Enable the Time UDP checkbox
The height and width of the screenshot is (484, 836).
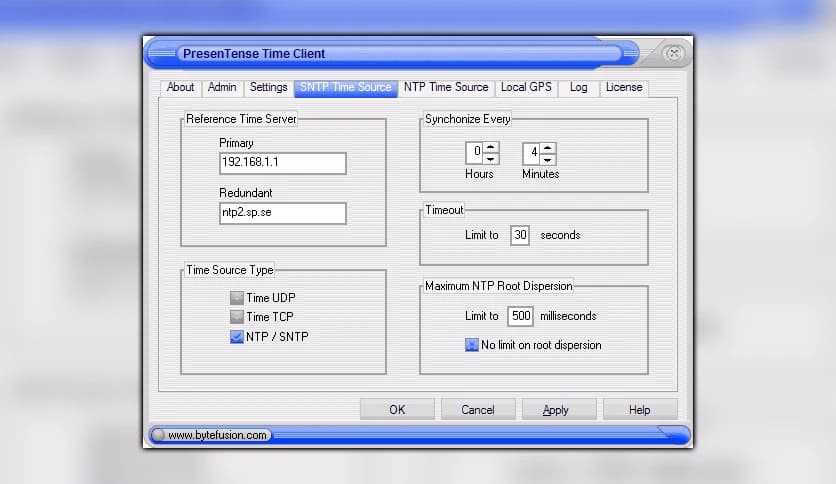click(237, 298)
